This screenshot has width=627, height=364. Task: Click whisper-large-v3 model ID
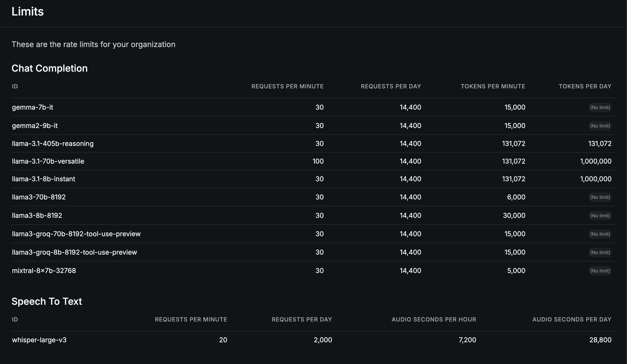pyautogui.click(x=39, y=340)
